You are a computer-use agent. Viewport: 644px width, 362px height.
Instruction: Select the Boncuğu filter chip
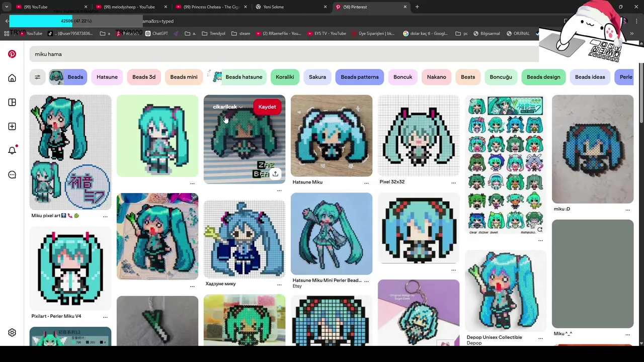(501, 77)
